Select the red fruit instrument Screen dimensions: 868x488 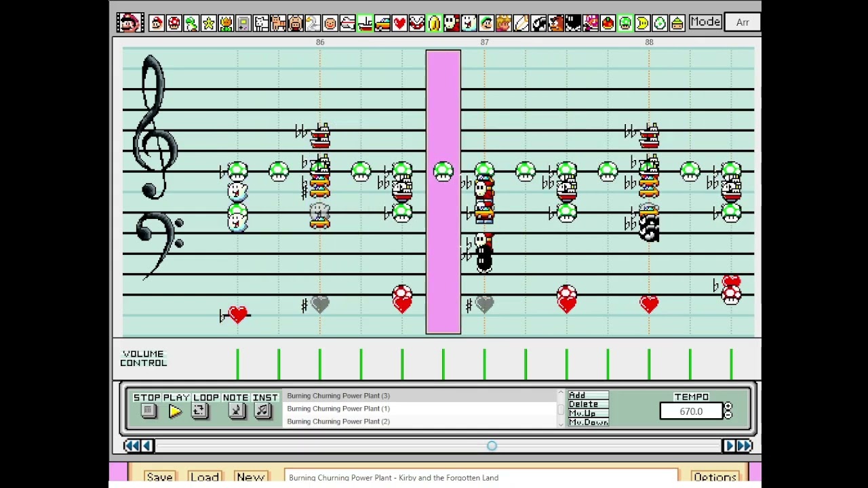[x=608, y=23]
